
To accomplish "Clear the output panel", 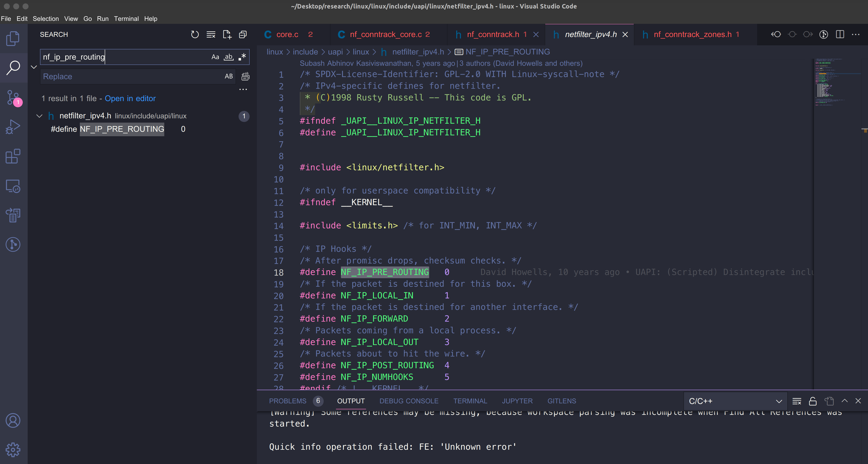I will click(797, 401).
